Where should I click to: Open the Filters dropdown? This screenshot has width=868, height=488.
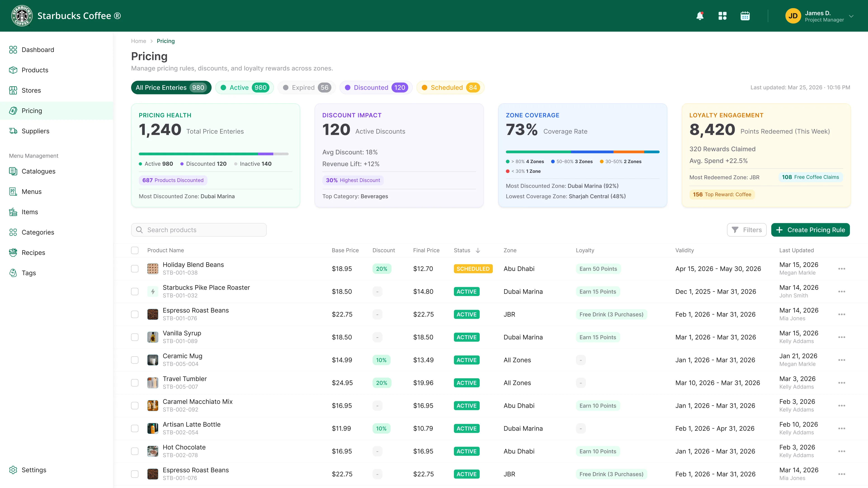click(x=747, y=230)
